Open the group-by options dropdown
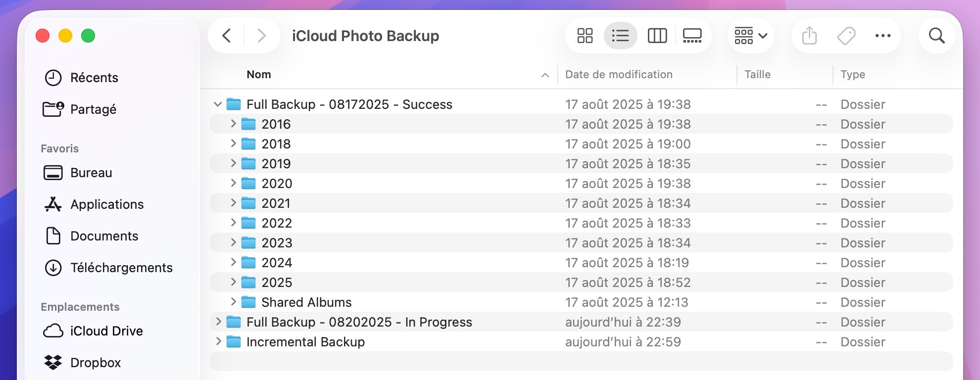 (751, 36)
